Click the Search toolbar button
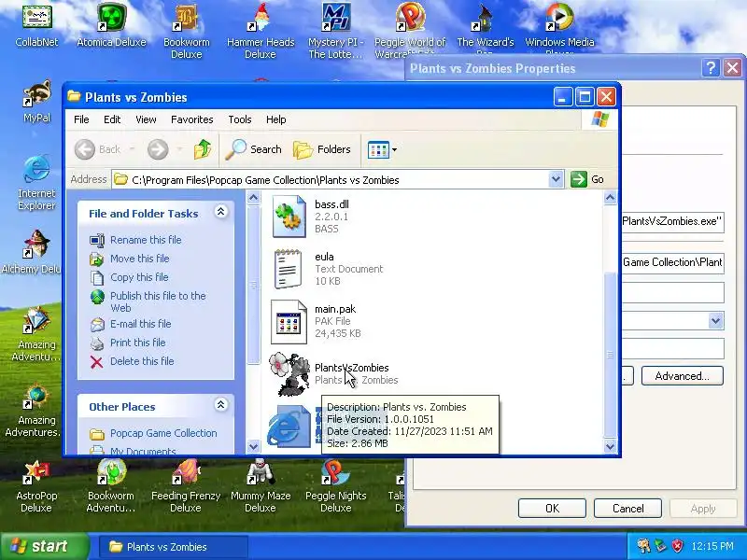The width and height of the screenshot is (747, 560). coord(253,149)
